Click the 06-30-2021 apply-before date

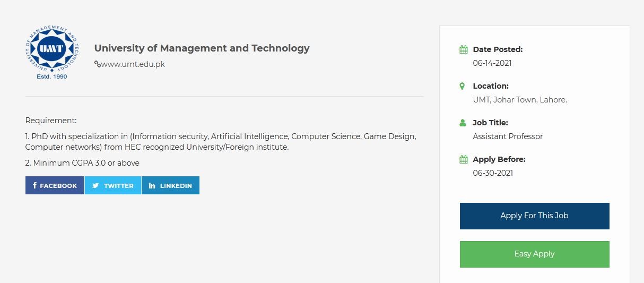tap(493, 173)
